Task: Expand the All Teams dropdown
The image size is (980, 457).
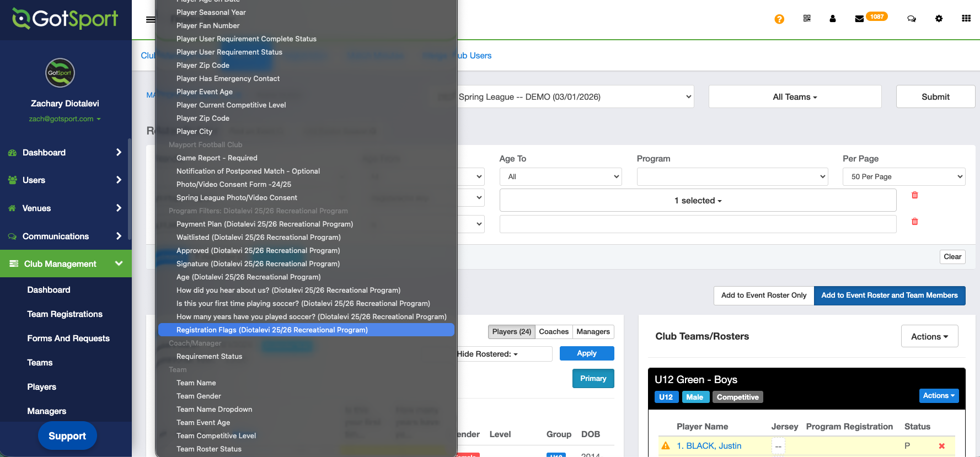Action: click(794, 97)
